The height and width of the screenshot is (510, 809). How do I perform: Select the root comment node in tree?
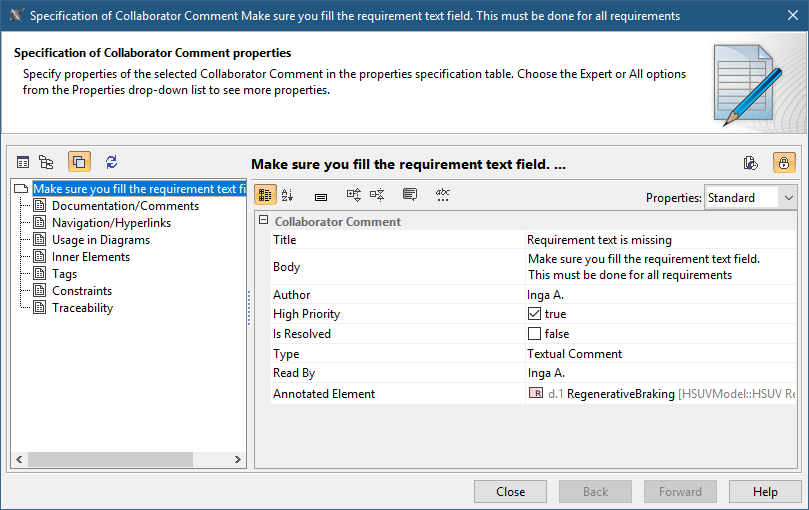[x=138, y=189]
